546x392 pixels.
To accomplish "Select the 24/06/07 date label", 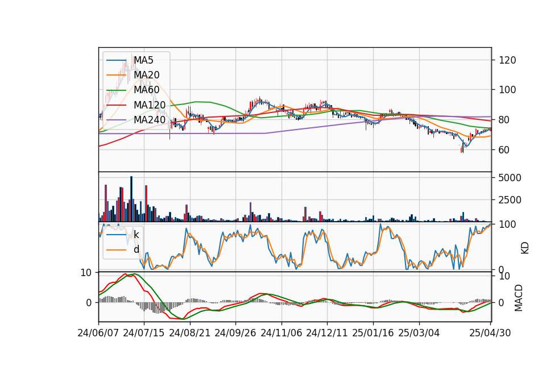I will pos(98,333).
